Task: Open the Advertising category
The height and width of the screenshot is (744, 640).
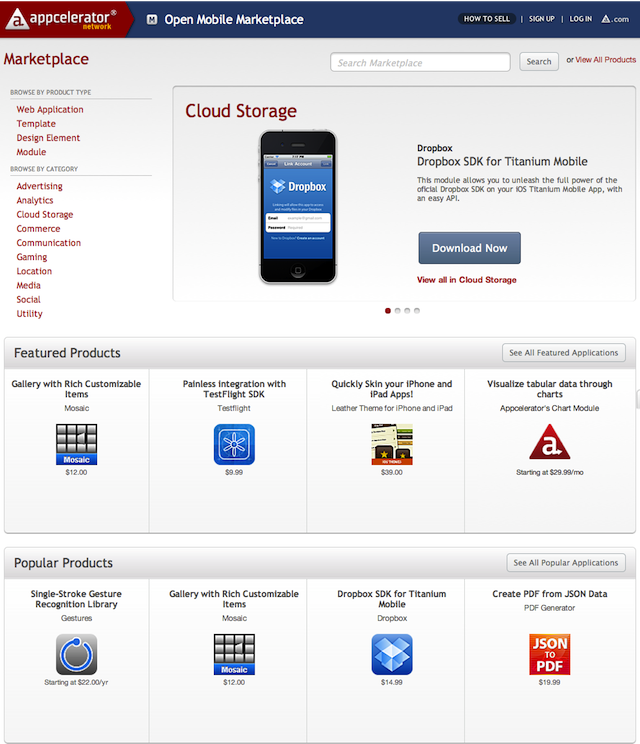Action: pyautogui.click(x=39, y=186)
